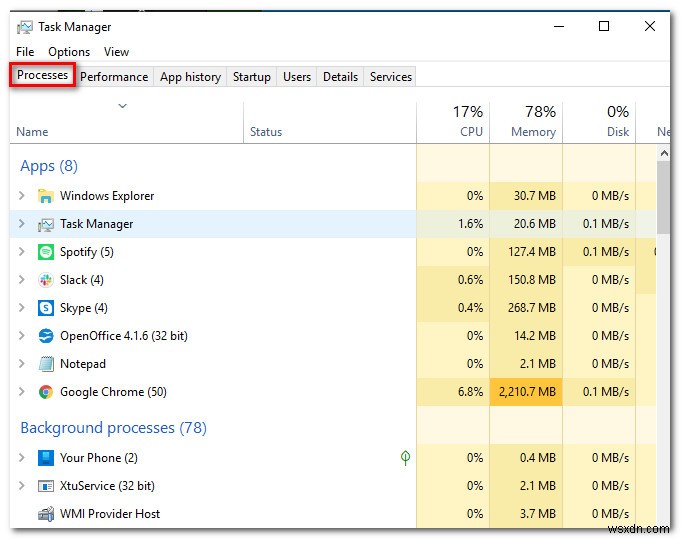681x539 pixels.
Task: Switch to the App history tab
Action: 191,77
